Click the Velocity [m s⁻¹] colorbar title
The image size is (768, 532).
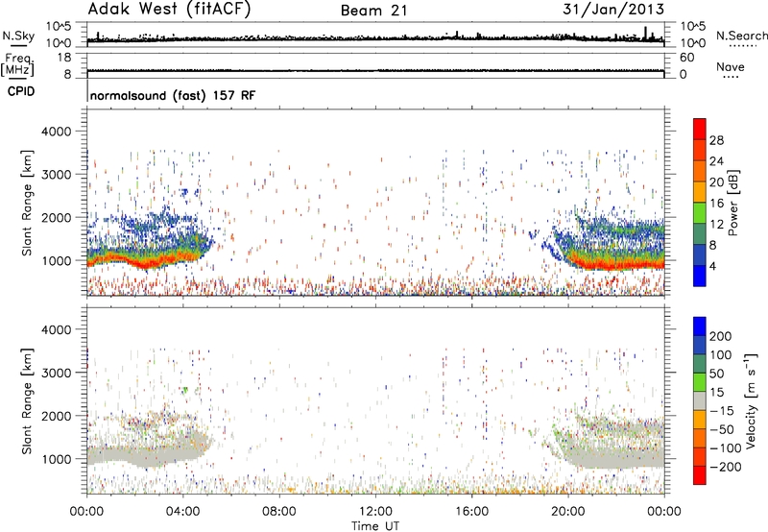[x=751, y=400]
